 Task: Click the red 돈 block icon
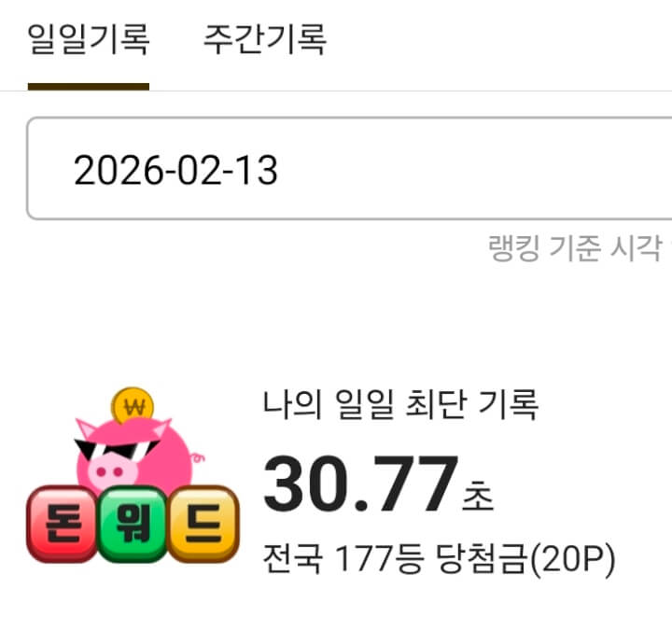pyautogui.click(x=63, y=524)
